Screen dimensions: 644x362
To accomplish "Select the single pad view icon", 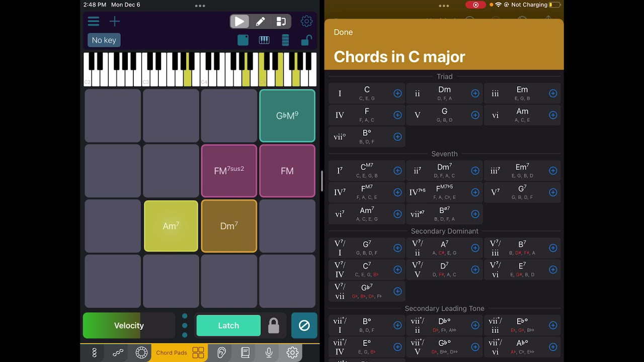I will pyautogui.click(x=243, y=40).
